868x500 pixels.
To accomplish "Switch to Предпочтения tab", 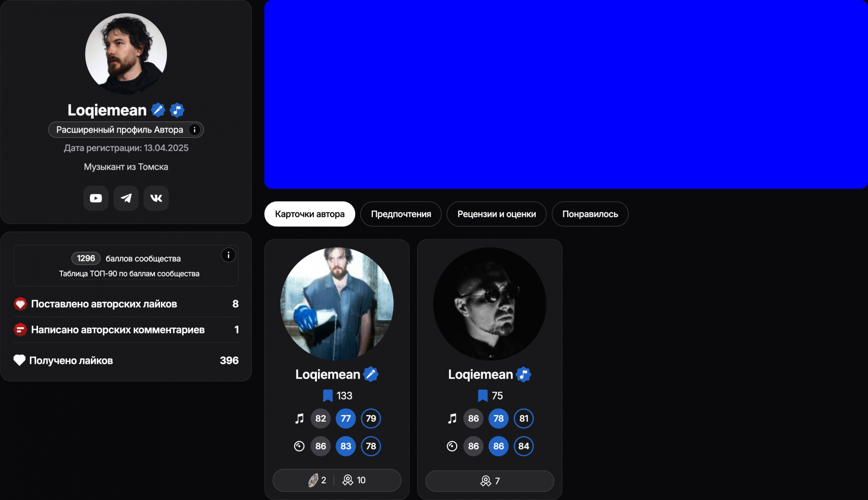I will [401, 214].
